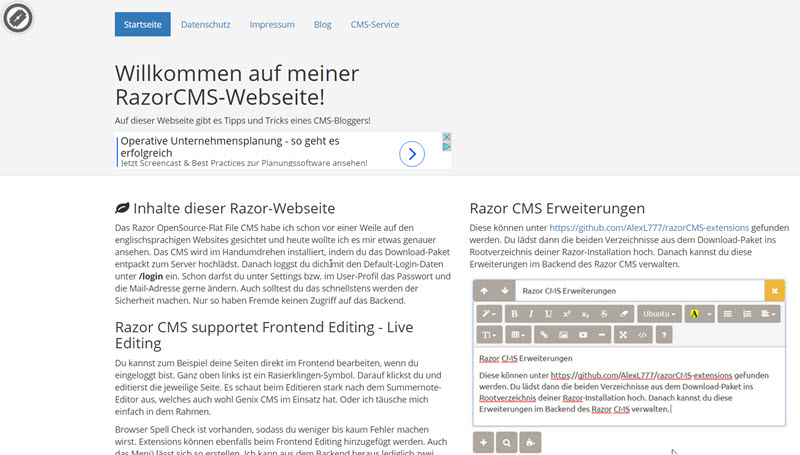The width and height of the screenshot is (800, 455).
Task: Toggle underline formatting in editor
Action: click(x=548, y=314)
